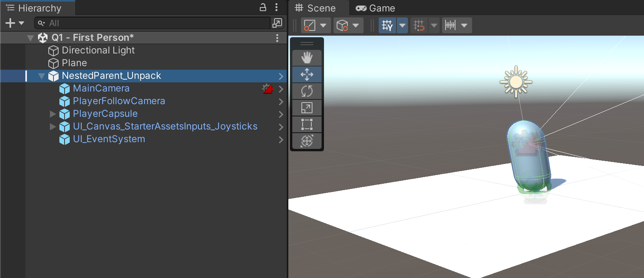The height and width of the screenshot is (278, 644).
Task: Open the PlayerFollowCamera prefab arrow
Action: [281, 101]
